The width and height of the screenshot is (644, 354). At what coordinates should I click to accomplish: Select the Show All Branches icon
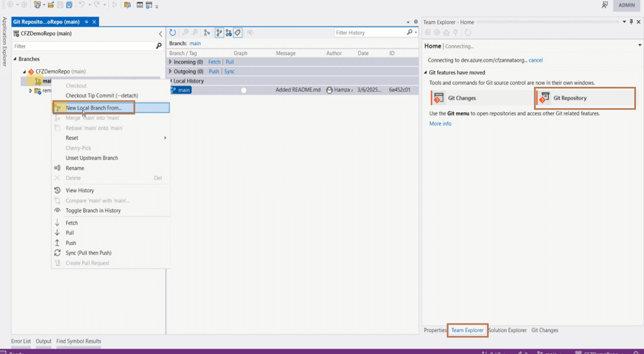219,33
